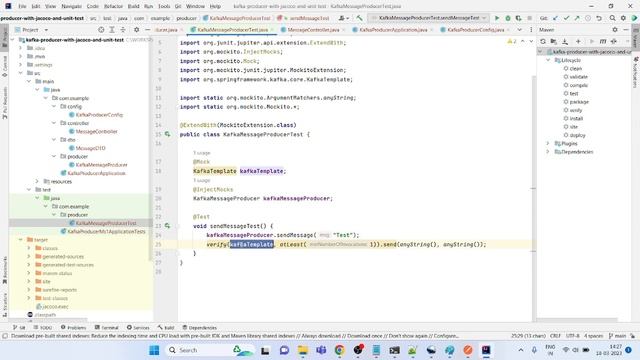
Task: Switch to MessageController.java tab
Action: click(313, 30)
